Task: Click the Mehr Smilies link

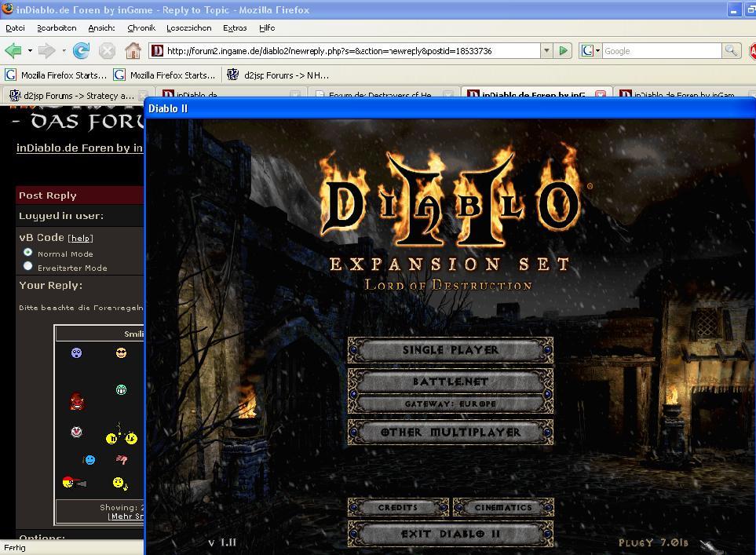Action: pyautogui.click(x=126, y=517)
